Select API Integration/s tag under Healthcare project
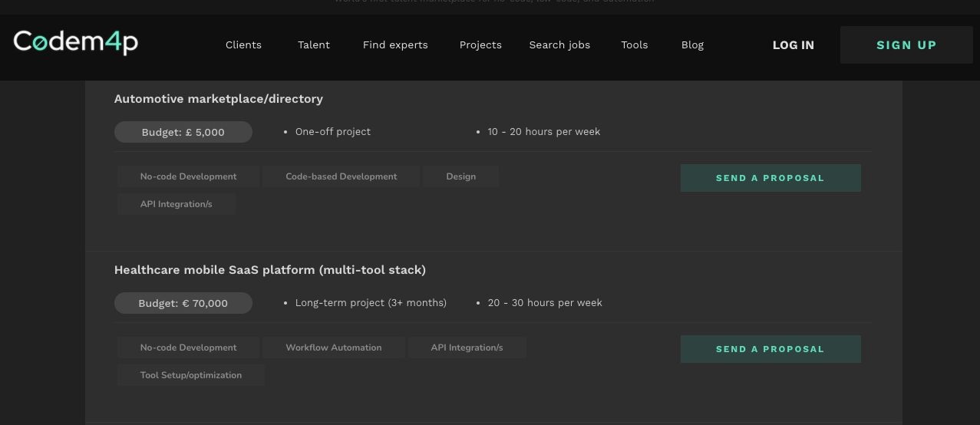This screenshot has width=980, height=425. tap(467, 348)
